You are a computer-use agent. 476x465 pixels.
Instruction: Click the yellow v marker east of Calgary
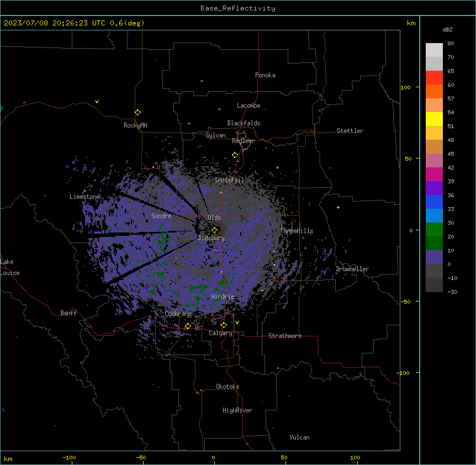237,323
